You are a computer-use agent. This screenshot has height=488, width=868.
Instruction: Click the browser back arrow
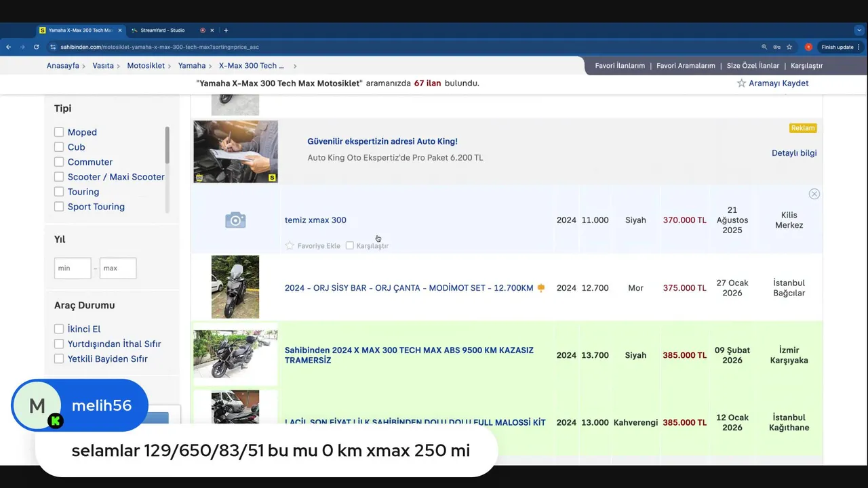click(8, 47)
